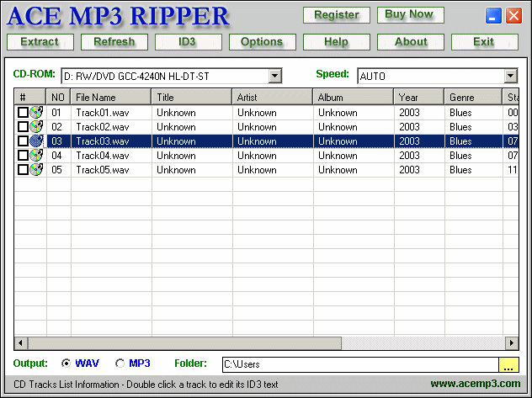Screen dimensions: 532x398
Task: Select the Track02.wav file name
Action: (x=103, y=127)
